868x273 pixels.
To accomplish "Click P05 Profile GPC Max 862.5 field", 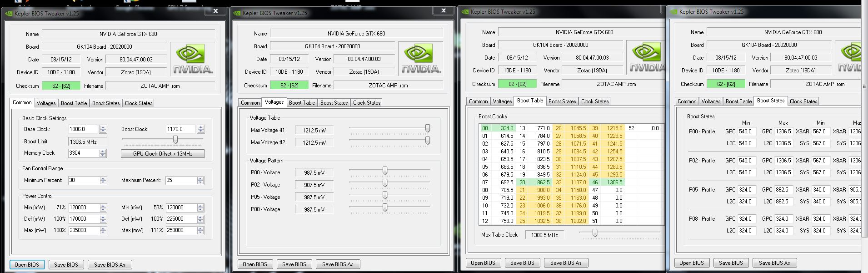I will tap(783, 190).
